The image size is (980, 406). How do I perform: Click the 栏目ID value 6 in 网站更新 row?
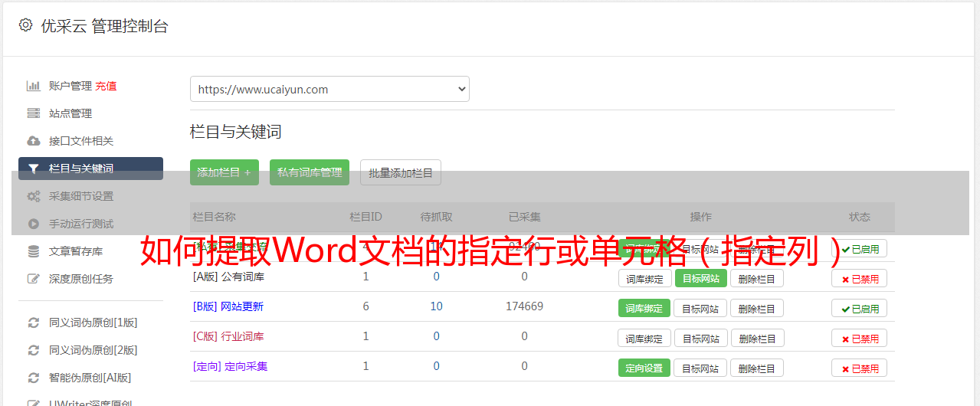(366, 306)
